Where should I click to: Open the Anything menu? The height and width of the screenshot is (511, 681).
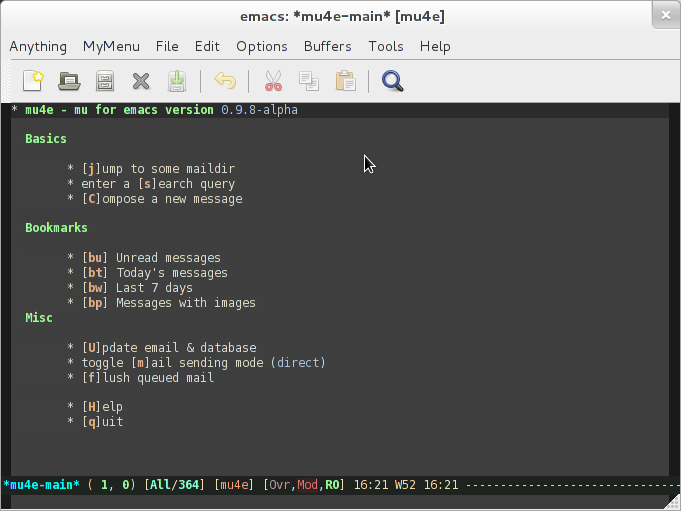[x=38, y=46]
